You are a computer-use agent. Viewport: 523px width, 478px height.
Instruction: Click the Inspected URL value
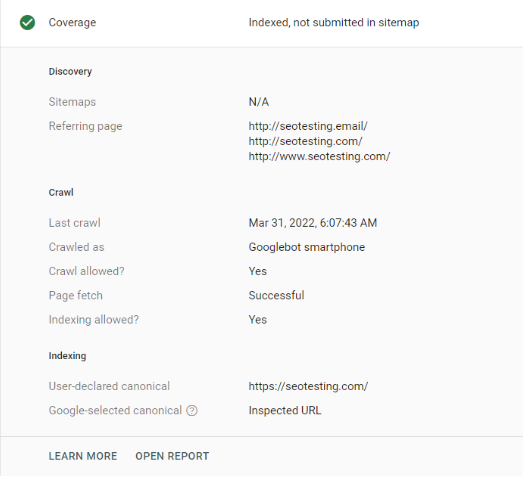[285, 410]
